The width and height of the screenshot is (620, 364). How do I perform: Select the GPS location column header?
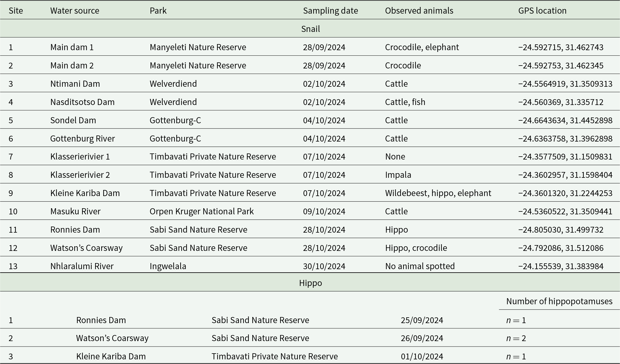(542, 11)
